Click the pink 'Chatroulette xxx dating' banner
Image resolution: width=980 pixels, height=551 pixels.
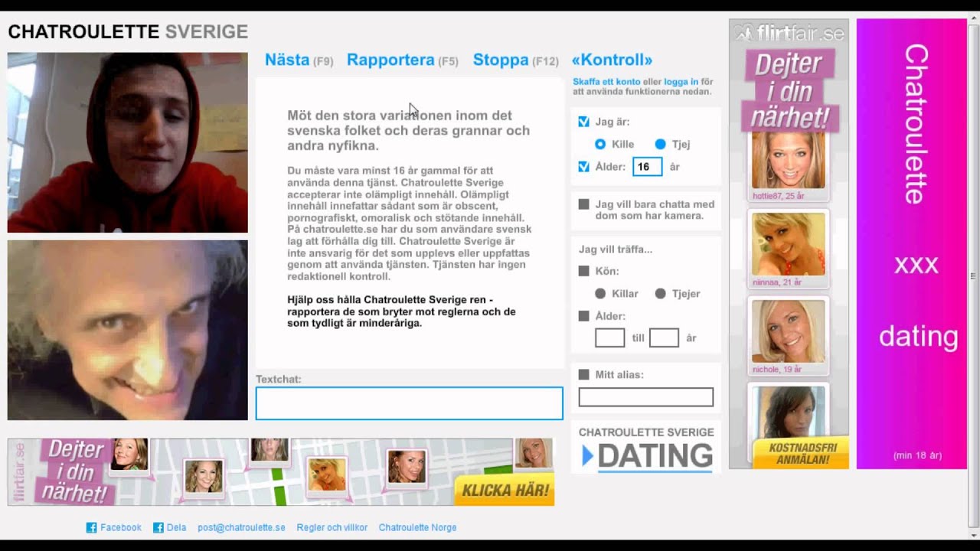coord(912,243)
